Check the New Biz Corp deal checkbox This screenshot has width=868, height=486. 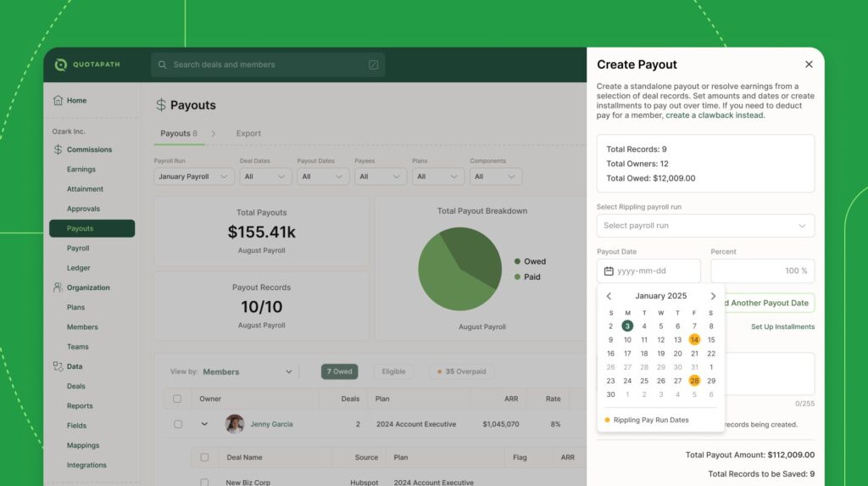tap(204, 482)
